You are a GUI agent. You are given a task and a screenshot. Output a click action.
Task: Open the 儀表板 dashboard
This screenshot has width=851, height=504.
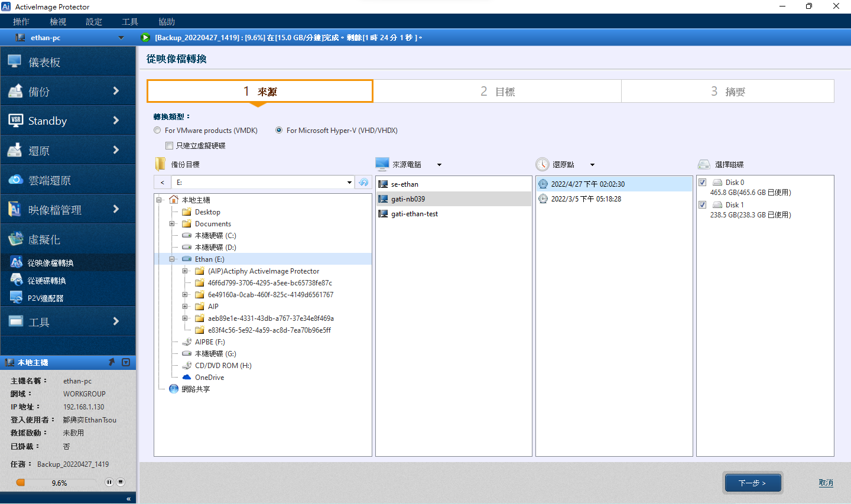(68, 62)
